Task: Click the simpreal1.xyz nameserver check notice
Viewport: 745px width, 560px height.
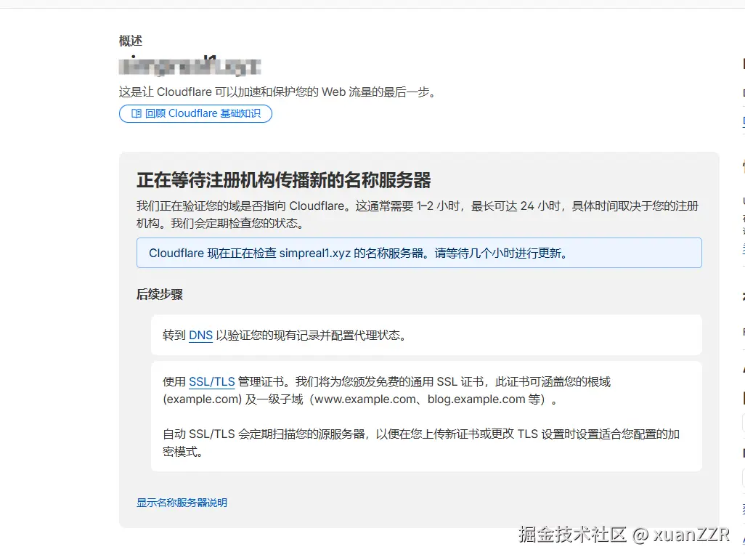Action: [x=419, y=253]
